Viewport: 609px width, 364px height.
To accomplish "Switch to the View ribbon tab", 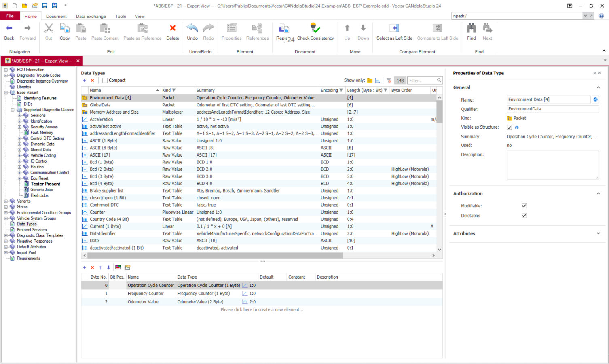I will pyautogui.click(x=140, y=16).
